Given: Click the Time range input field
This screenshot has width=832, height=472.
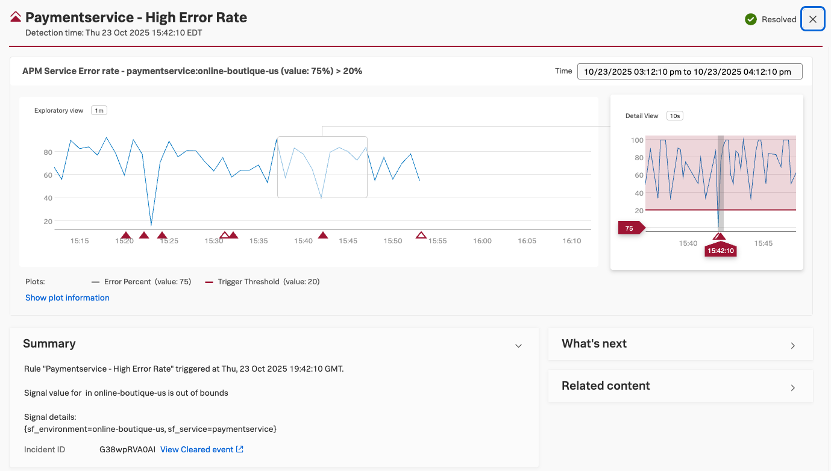Looking at the screenshot, I should tap(689, 71).
